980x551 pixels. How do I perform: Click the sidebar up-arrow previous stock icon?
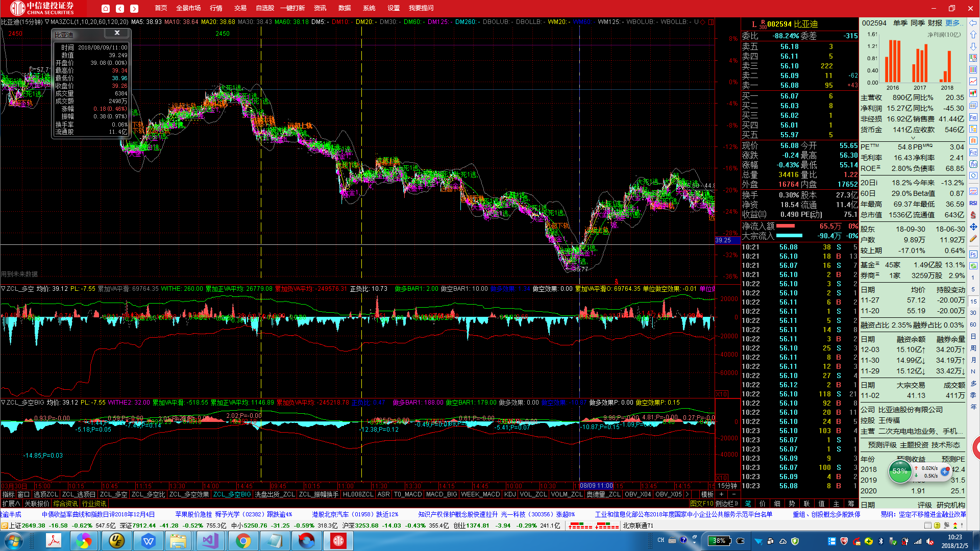click(973, 35)
